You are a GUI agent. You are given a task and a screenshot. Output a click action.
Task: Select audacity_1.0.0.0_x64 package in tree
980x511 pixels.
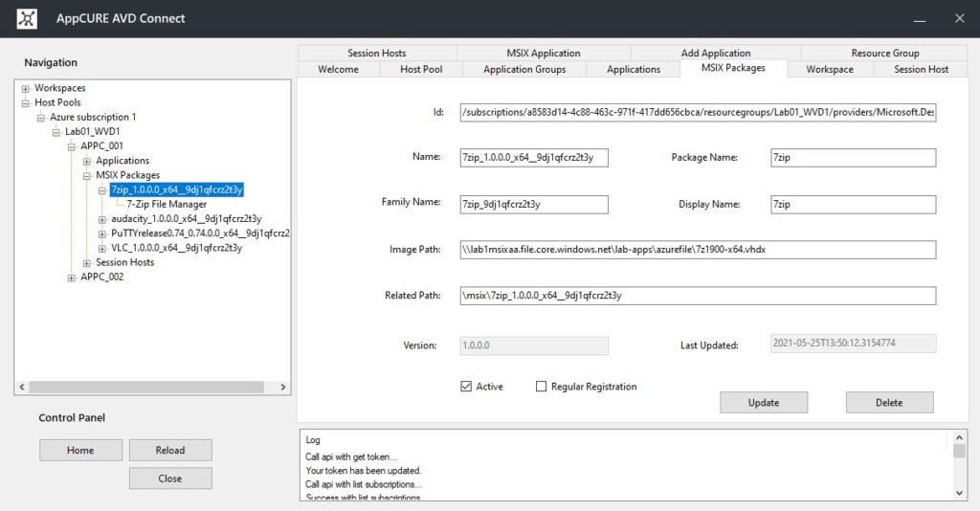tap(187, 218)
